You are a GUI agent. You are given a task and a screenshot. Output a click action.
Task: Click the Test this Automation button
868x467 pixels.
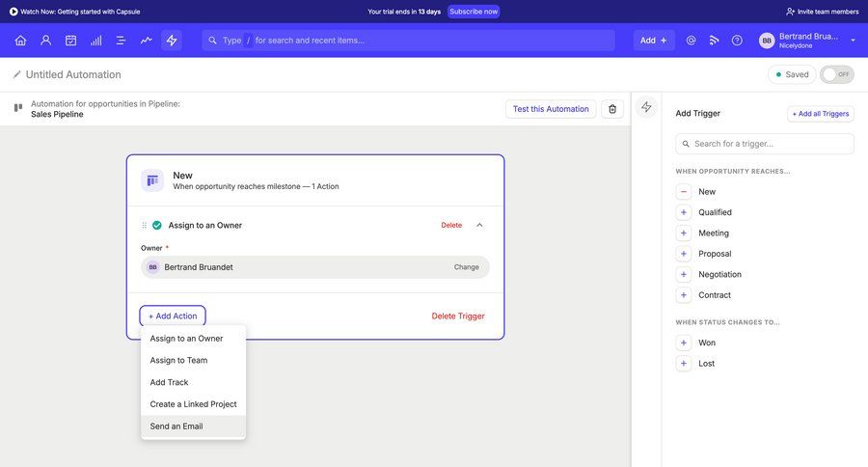click(550, 109)
